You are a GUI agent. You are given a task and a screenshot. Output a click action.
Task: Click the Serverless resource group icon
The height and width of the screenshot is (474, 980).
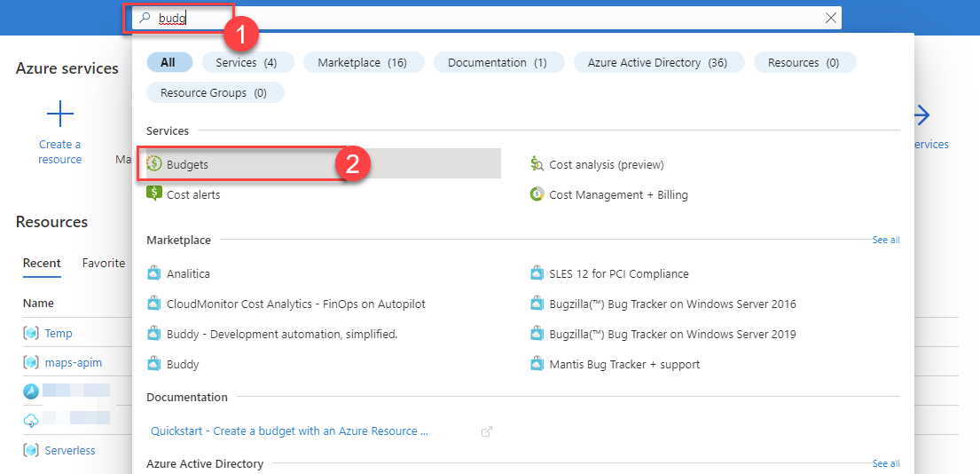(x=31, y=450)
